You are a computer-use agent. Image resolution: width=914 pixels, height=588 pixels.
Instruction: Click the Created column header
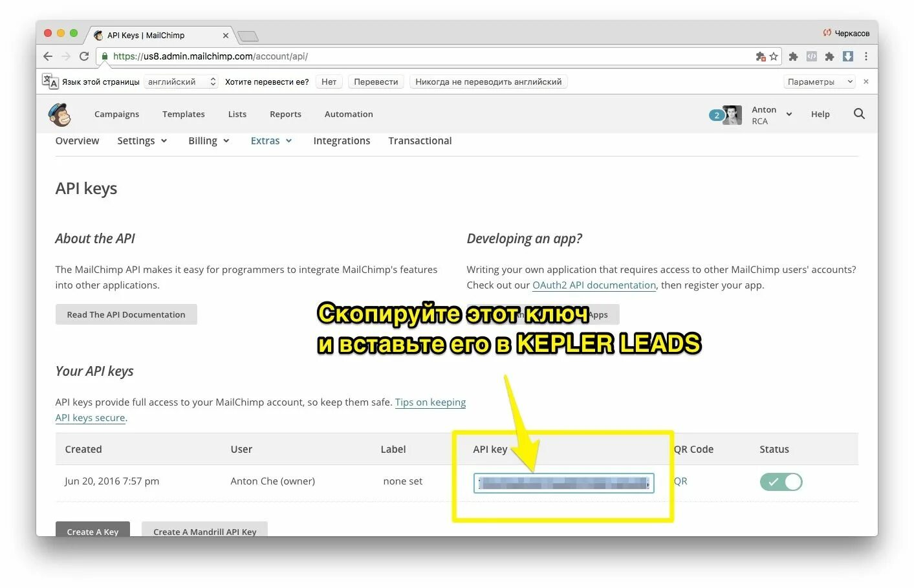click(x=83, y=450)
